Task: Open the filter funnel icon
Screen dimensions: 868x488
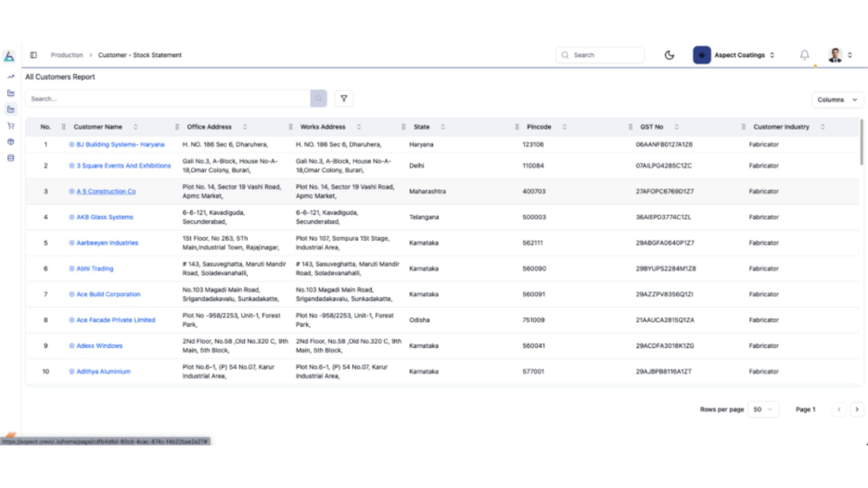Action: [x=344, y=99]
